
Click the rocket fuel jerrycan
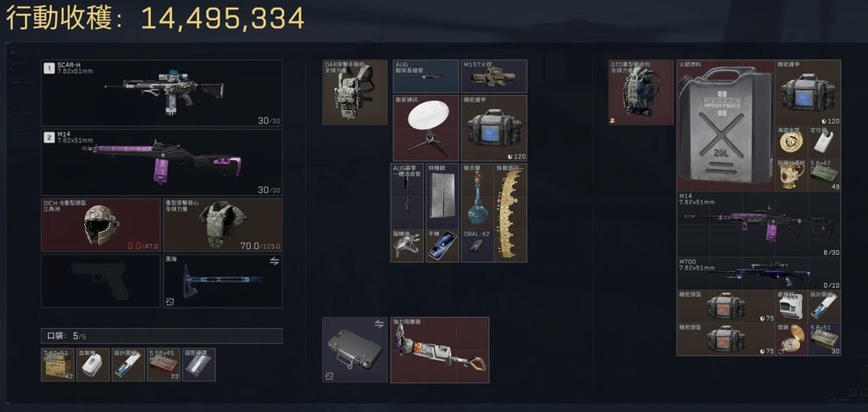point(726,125)
